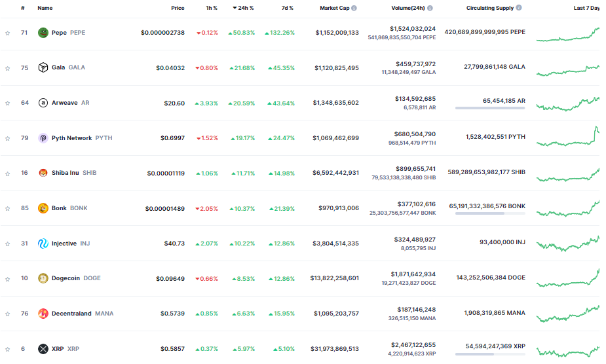Screen dimensions: 606x364
Task: Click Bonk circulating supply progress bar
Action: coord(490,213)
